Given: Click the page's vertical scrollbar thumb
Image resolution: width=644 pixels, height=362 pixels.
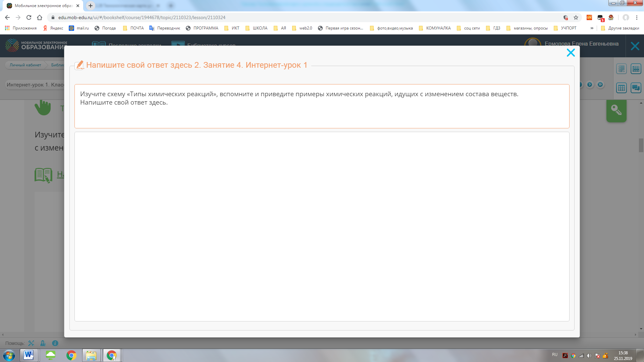Looking at the screenshot, I should click(641, 145).
